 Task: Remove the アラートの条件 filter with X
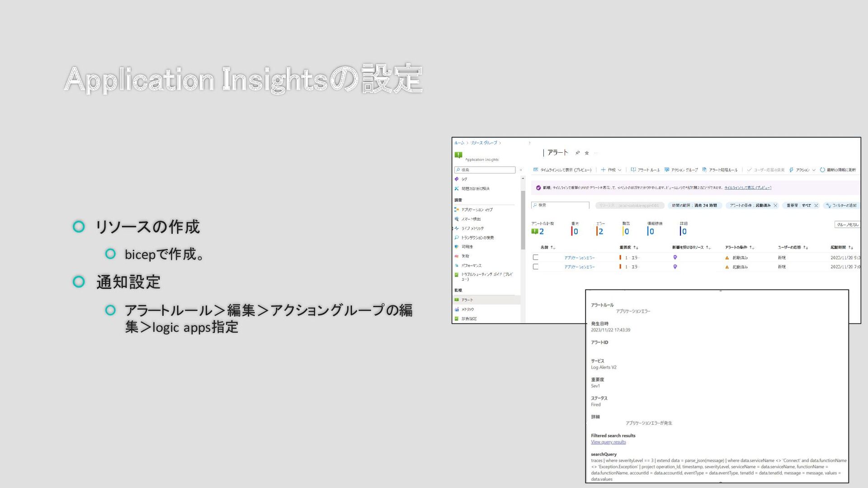[775, 205]
